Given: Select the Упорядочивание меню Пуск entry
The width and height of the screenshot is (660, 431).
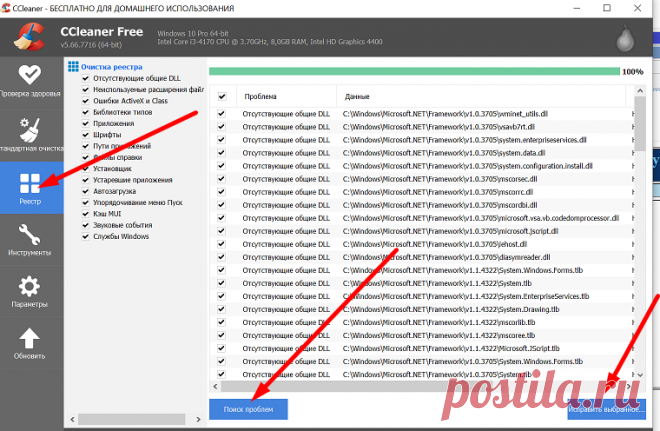Looking at the screenshot, I should pos(138,203).
